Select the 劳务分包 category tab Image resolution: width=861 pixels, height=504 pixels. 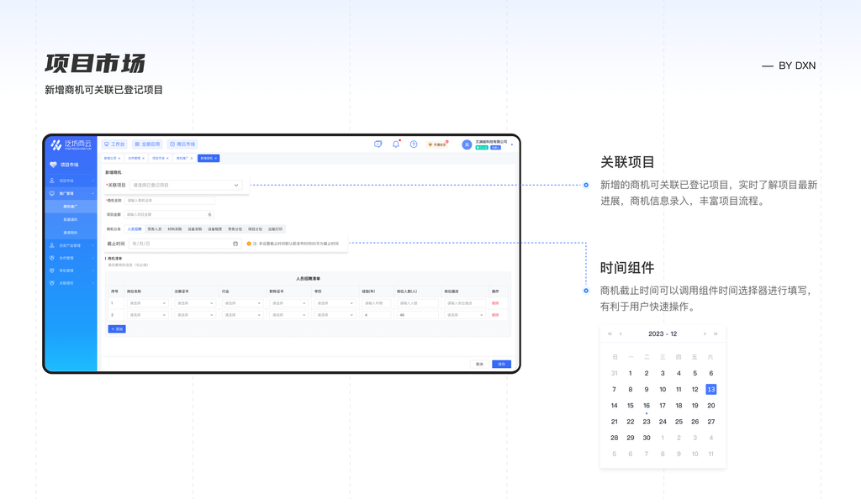pos(235,229)
